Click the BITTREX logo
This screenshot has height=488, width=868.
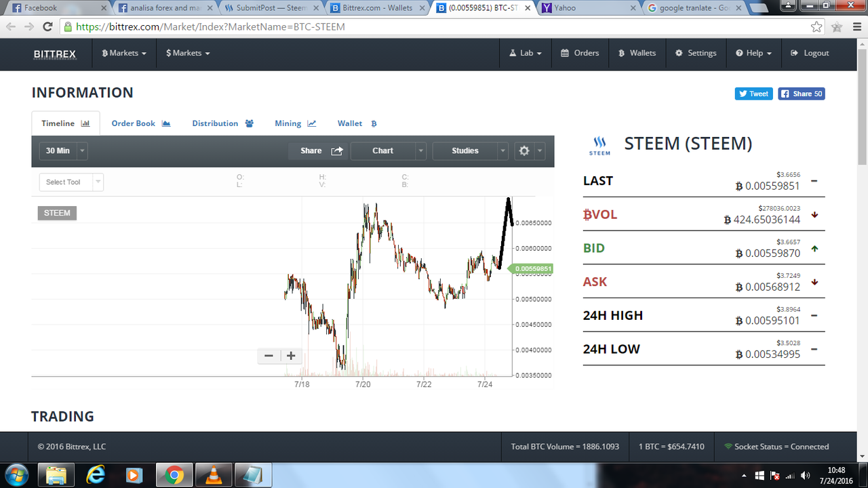click(55, 54)
